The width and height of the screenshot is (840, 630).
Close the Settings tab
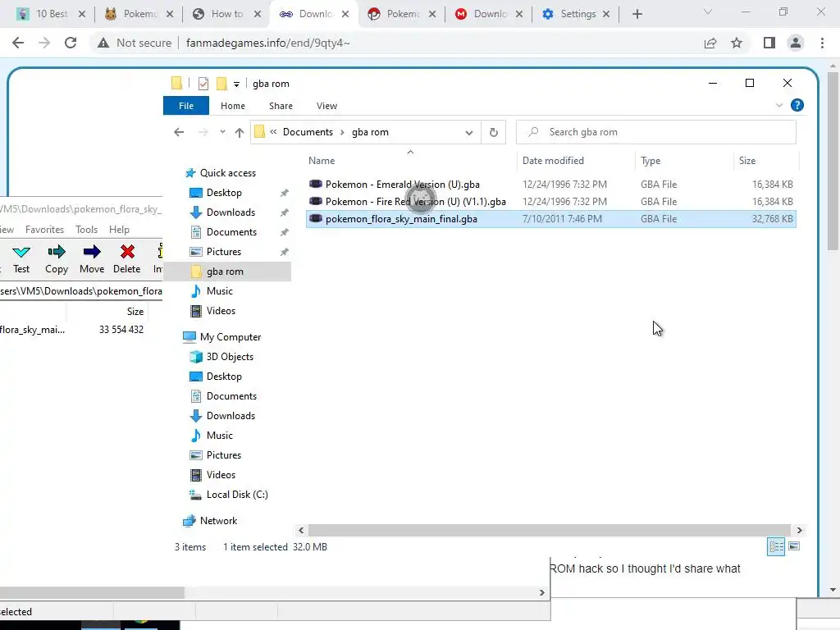[606, 15]
